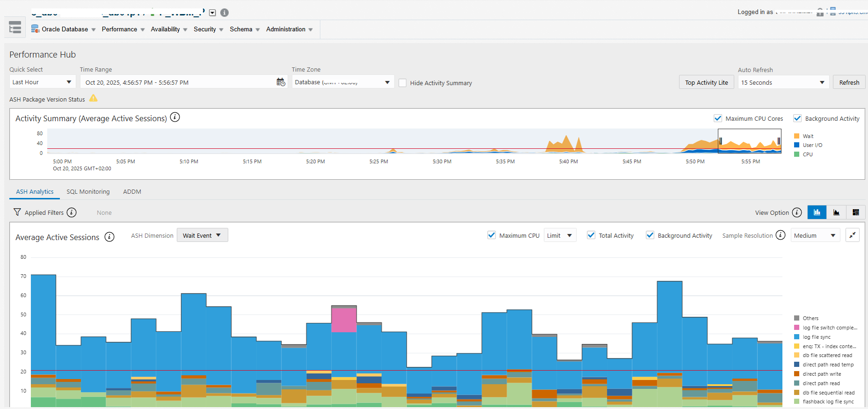Open the navigation sidebar menu icon

click(x=15, y=28)
